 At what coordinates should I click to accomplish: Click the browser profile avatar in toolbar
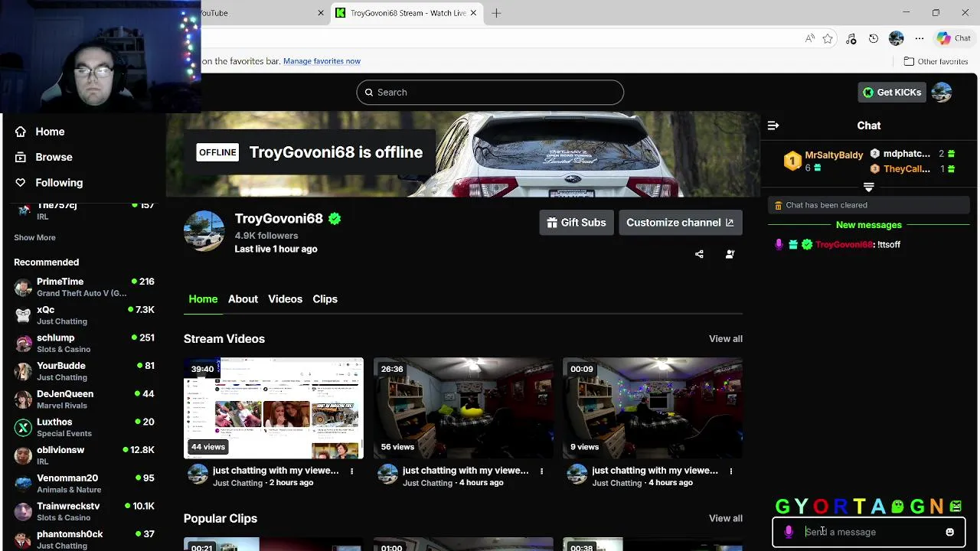click(897, 38)
